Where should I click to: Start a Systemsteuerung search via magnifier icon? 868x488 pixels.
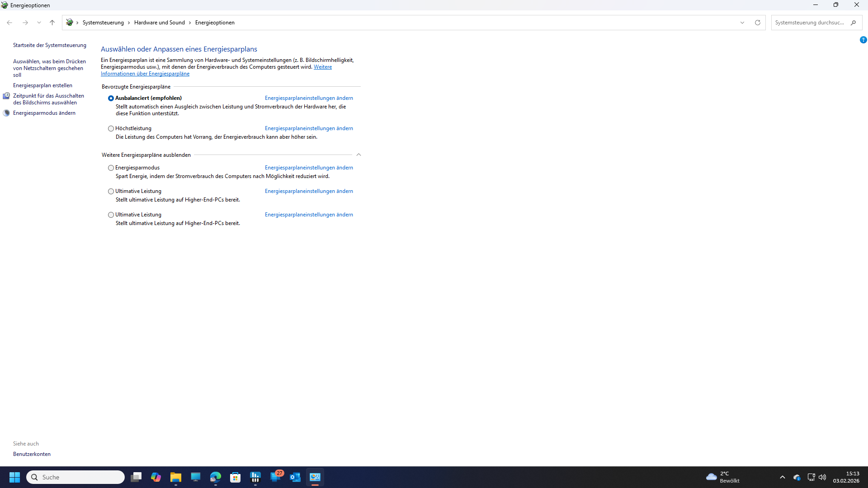click(854, 22)
